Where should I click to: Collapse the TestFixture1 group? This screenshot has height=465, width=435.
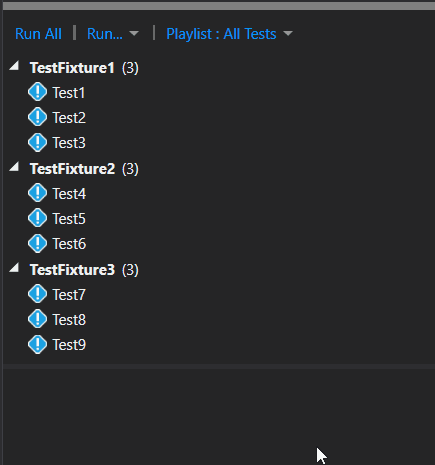click(x=14, y=65)
